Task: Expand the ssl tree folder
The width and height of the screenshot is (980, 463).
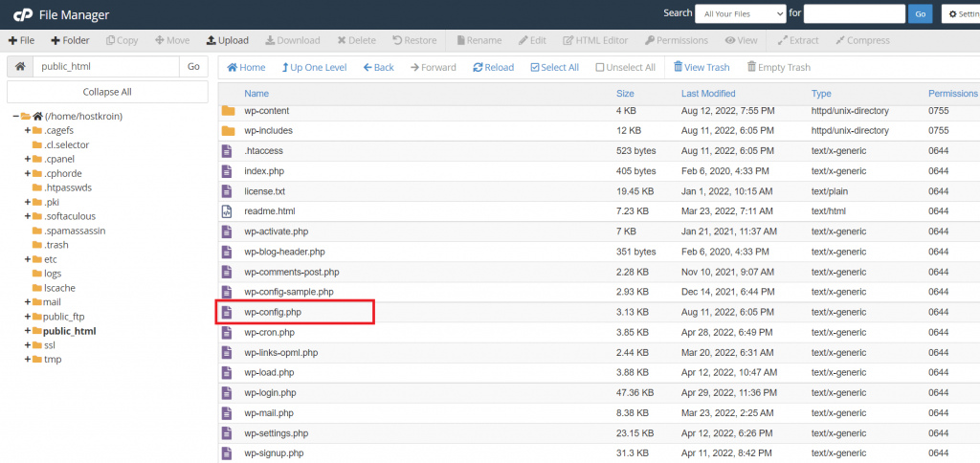Action: (28, 345)
